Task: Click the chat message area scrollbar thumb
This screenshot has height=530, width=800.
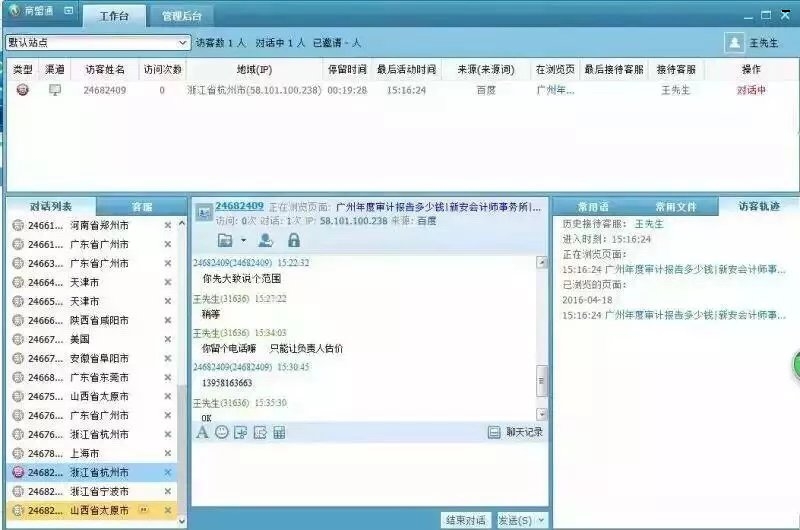Action: 542,381
